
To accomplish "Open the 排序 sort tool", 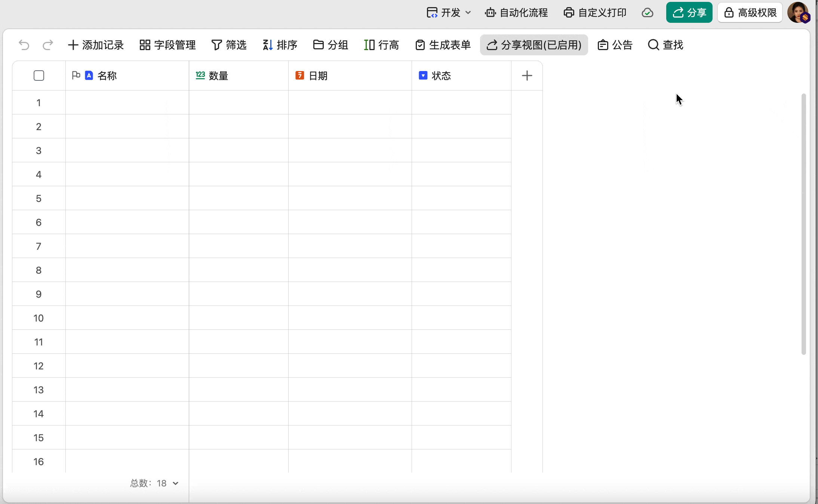I will click(280, 45).
